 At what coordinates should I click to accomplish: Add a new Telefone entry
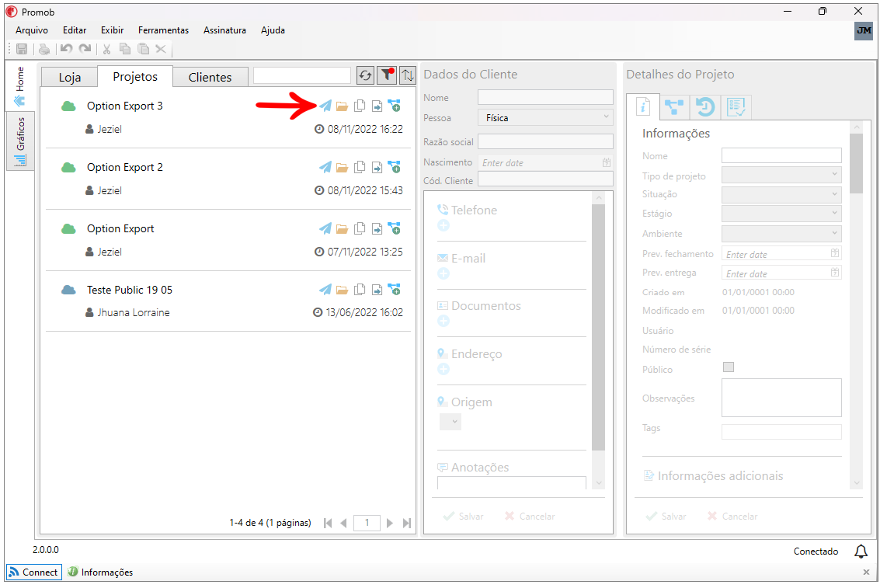[x=443, y=225]
